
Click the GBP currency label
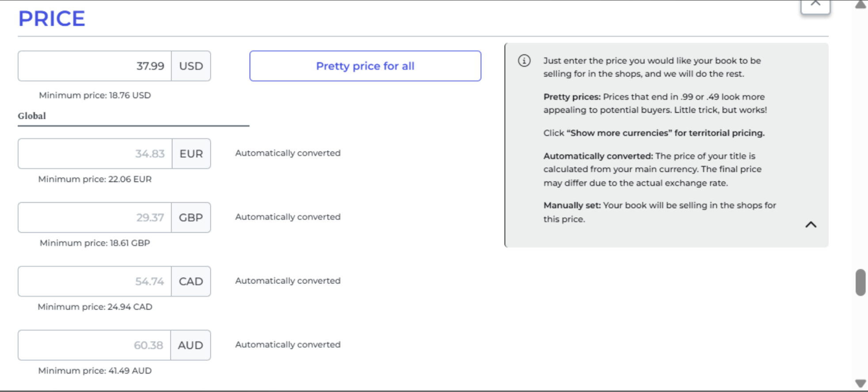click(191, 218)
